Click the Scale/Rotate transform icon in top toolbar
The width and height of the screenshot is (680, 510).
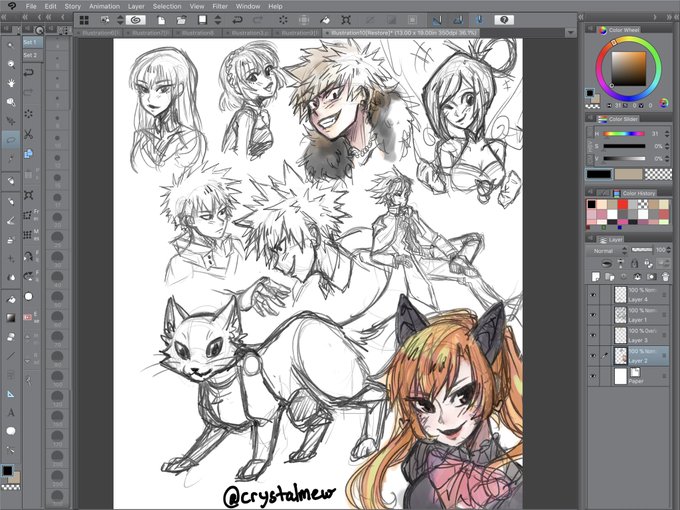pyautogui.click(x=346, y=20)
